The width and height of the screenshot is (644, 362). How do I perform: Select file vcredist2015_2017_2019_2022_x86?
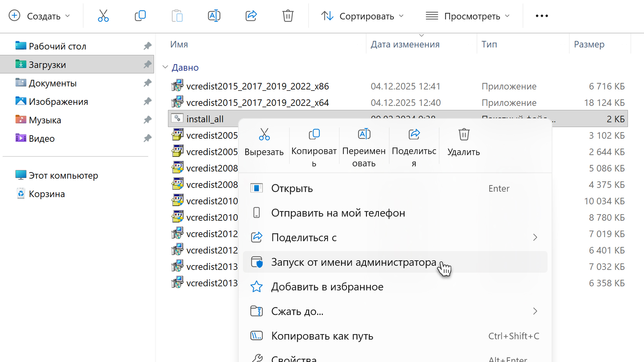(x=257, y=86)
